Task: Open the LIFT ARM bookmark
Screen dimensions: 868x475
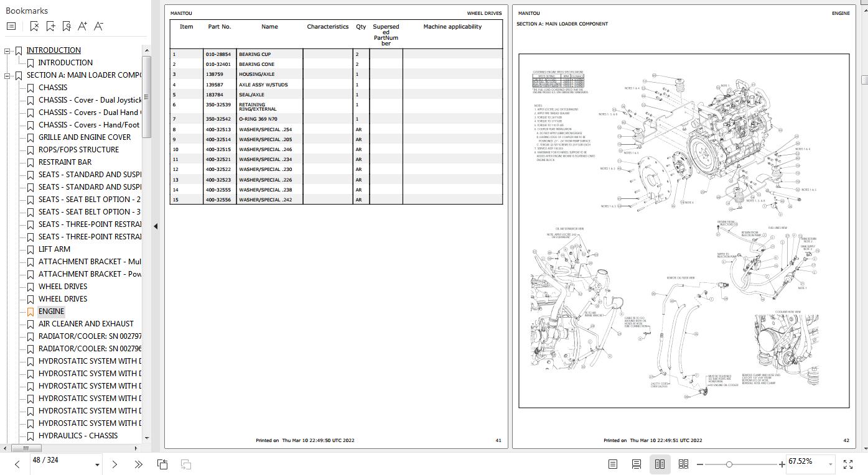Action: pos(54,249)
